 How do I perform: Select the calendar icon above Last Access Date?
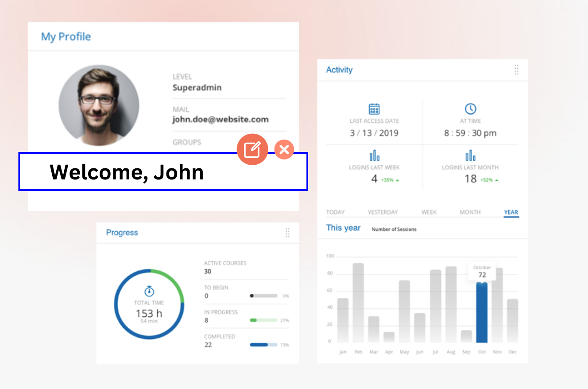tap(375, 109)
